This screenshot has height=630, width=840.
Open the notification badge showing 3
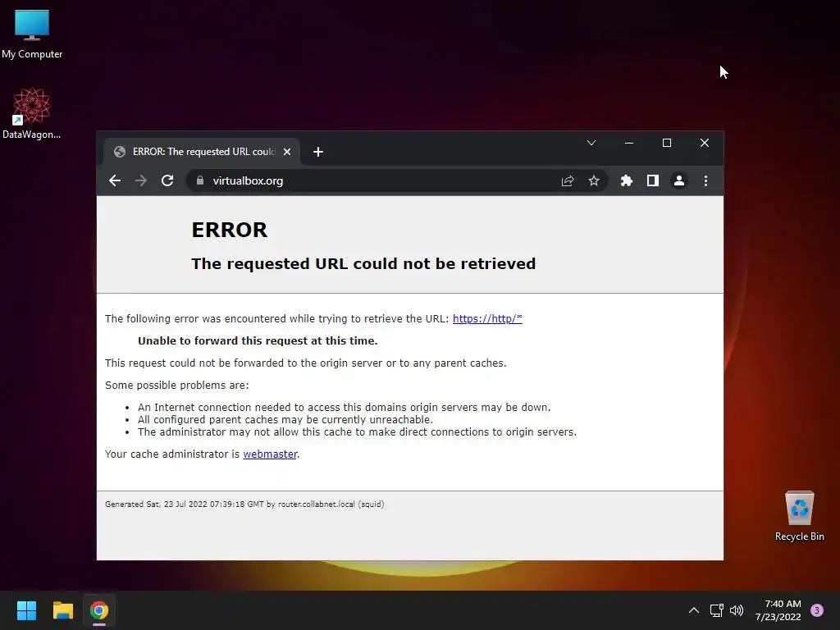[x=817, y=610]
